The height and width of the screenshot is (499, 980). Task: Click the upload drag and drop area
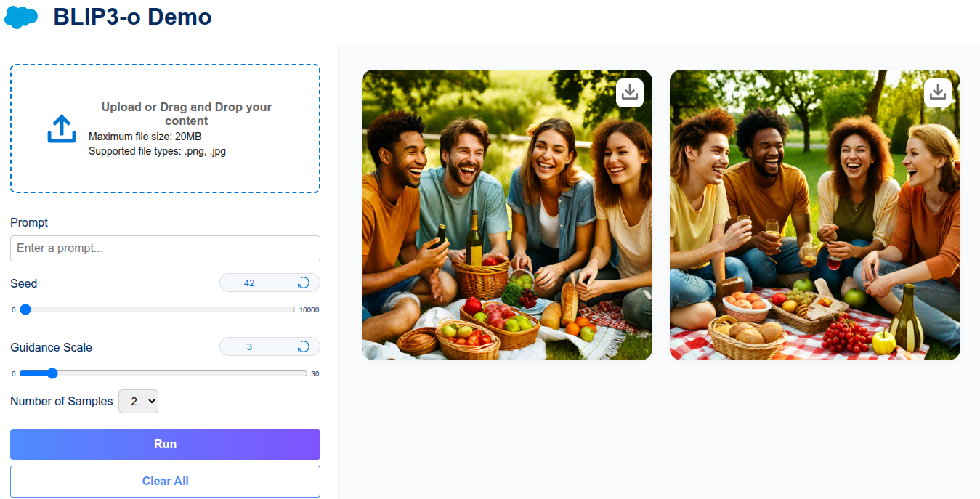165,129
